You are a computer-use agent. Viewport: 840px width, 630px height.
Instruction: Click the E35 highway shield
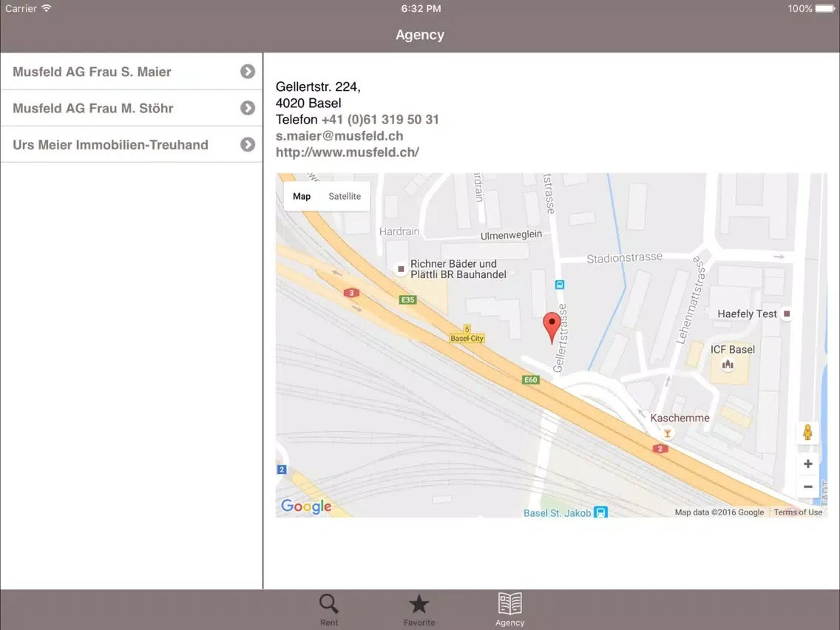tap(407, 300)
